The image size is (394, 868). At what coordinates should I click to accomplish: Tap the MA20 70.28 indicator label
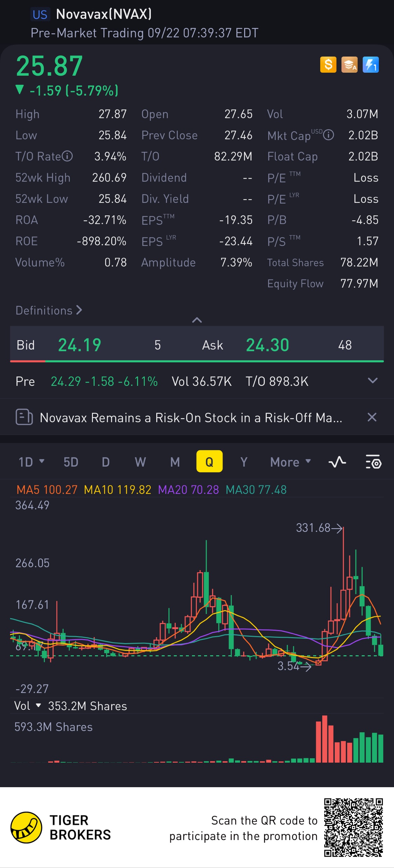coord(188,489)
